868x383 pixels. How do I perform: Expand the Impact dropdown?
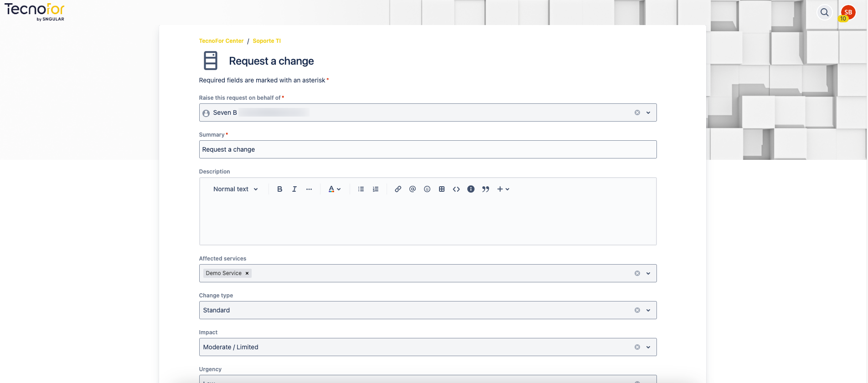[x=648, y=347]
